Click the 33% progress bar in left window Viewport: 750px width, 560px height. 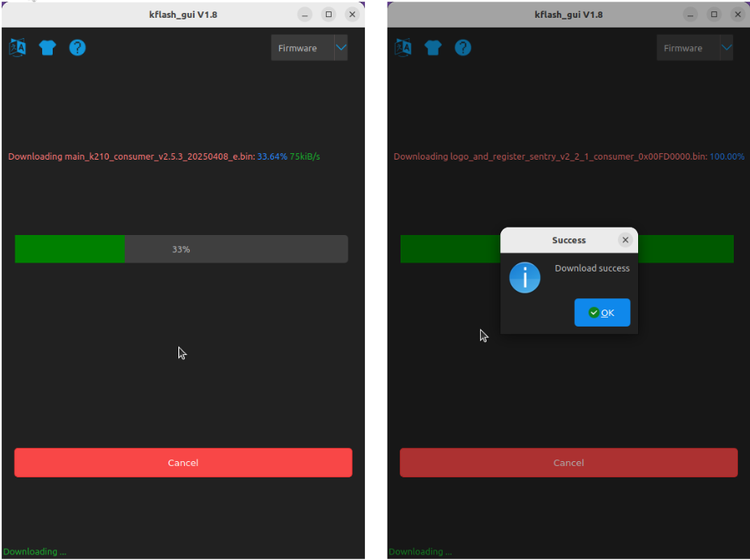pyautogui.click(x=182, y=249)
